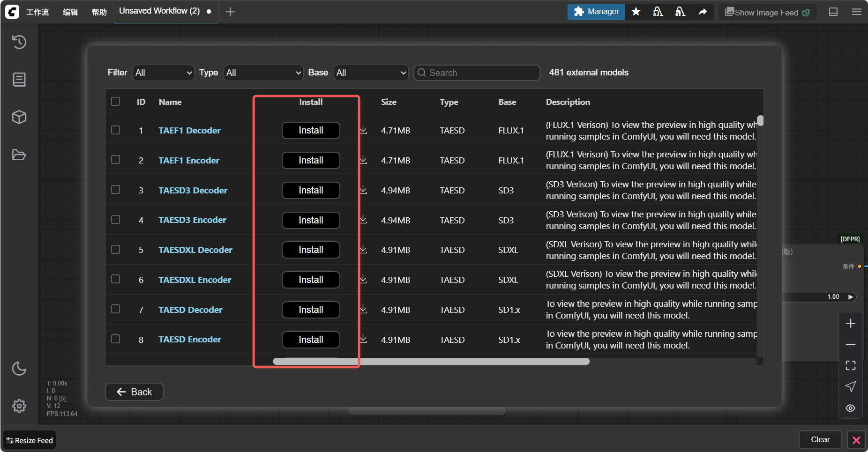Open the node library cube icon
This screenshot has width=868, height=452.
click(19, 117)
